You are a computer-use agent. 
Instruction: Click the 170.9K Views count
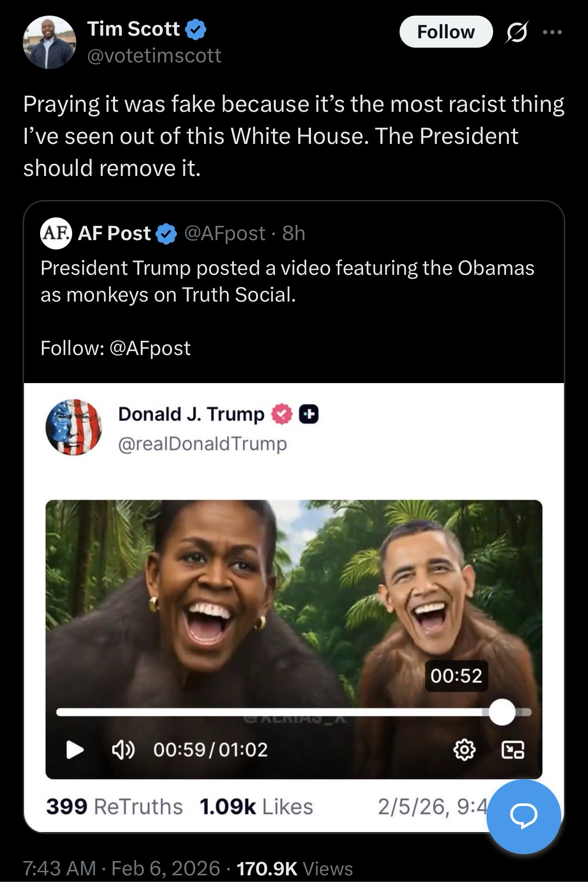(294, 868)
